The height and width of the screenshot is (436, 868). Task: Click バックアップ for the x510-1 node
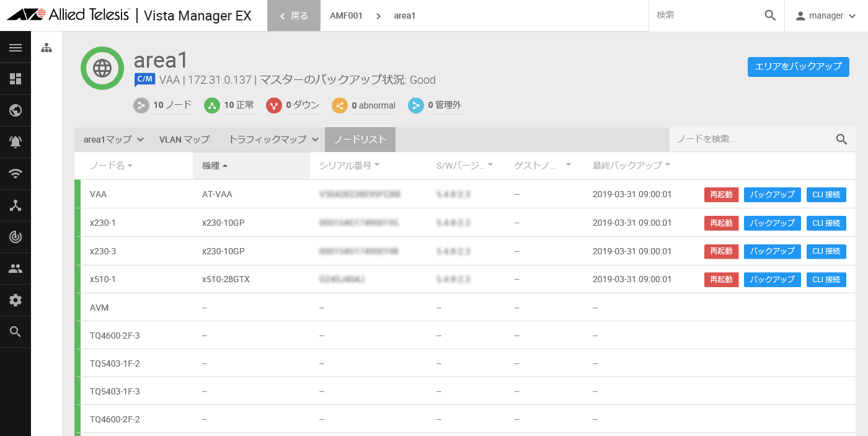pos(773,280)
